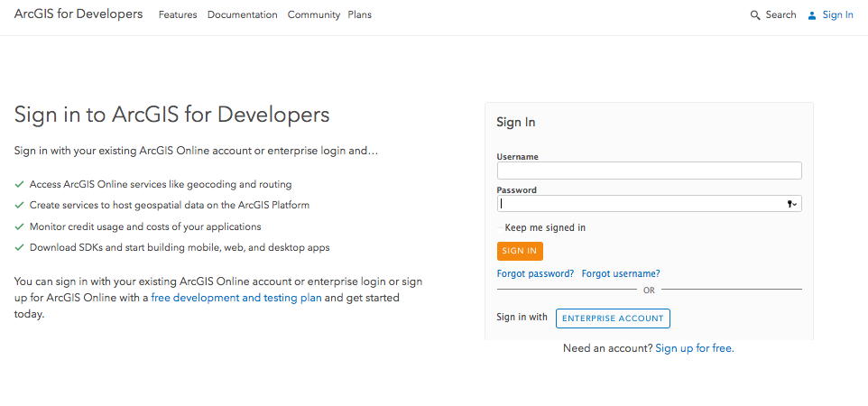
Task: Click the Access ArcGIS Online services bullet text
Action: click(161, 184)
